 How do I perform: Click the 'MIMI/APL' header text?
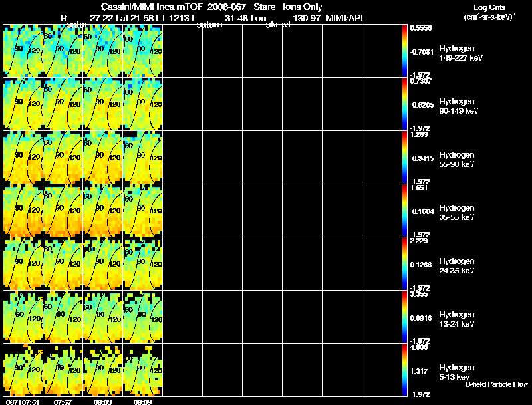pos(345,18)
